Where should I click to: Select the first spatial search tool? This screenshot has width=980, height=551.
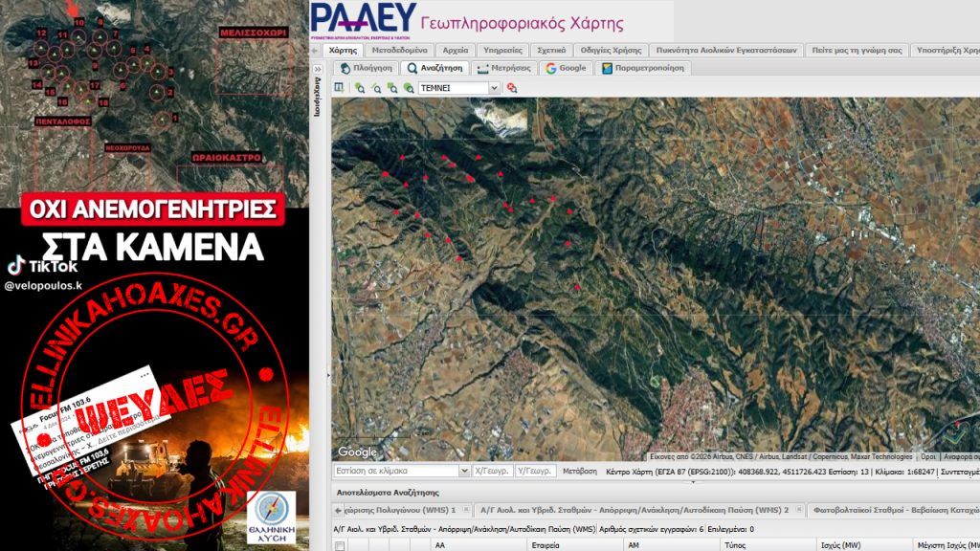point(360,88)
